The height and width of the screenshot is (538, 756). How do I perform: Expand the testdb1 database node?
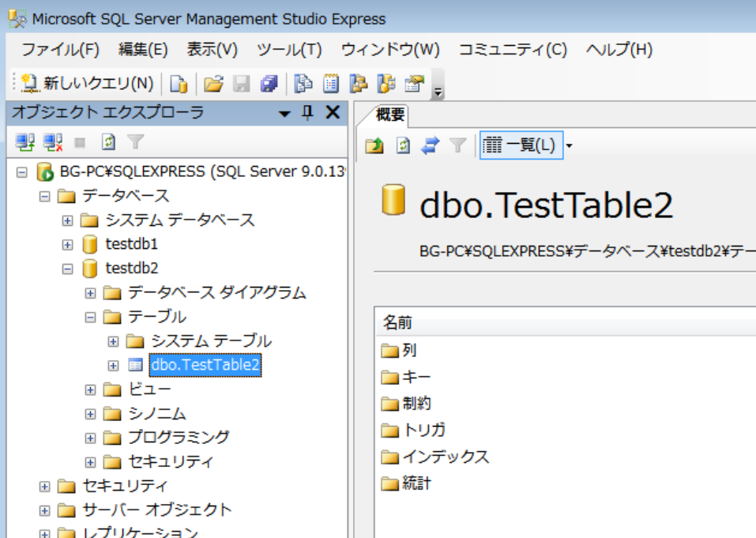tap(67, 244)
